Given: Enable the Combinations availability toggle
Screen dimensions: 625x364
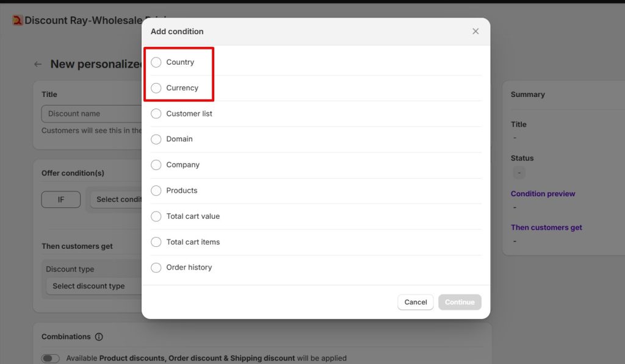Looking at the screenshot, I should pos(50,358).
